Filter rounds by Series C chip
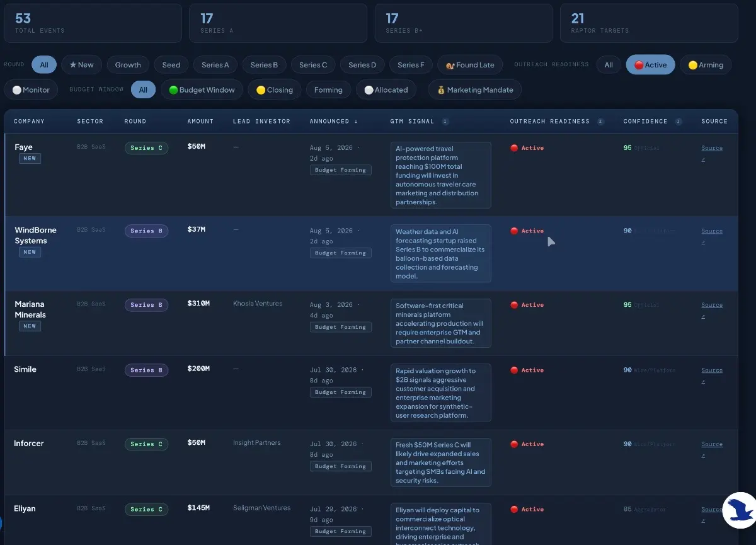This screenshot has width=756, height=545. tap(313, 65)
